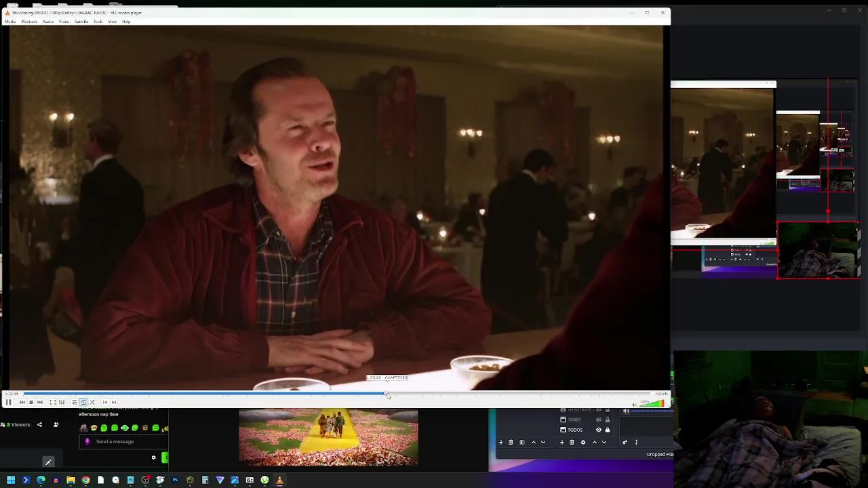Show the TIMER source in OBS
This screenshot has width=868, height=488.
tap(599, 420)
